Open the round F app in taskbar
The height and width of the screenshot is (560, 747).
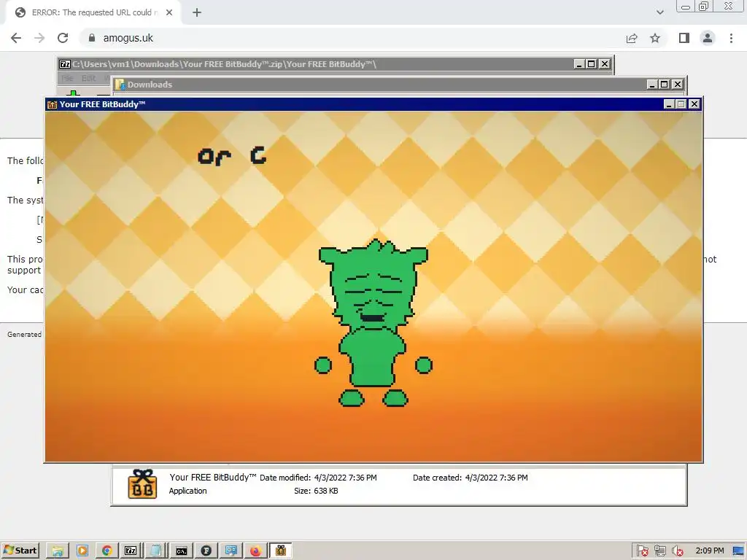(206, 551)
